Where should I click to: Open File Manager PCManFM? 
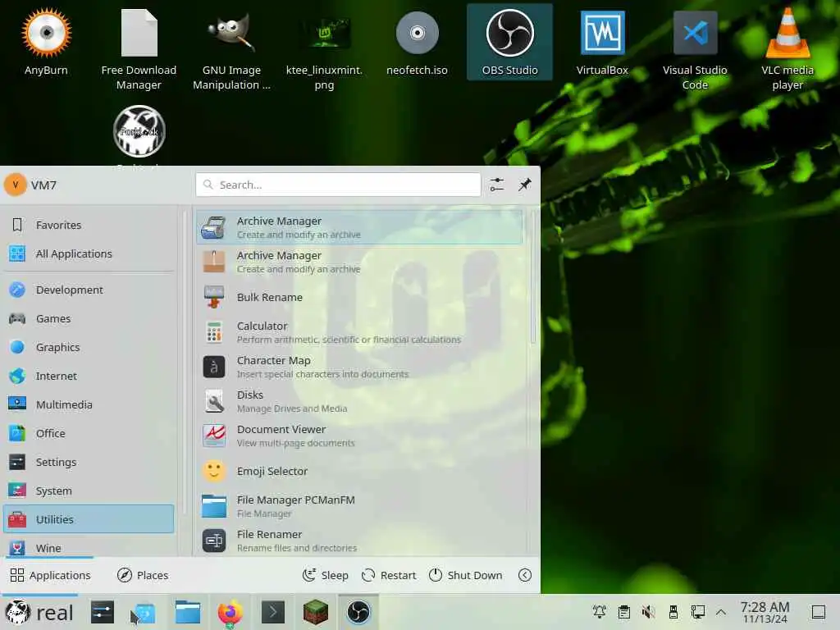pos(359,506)
